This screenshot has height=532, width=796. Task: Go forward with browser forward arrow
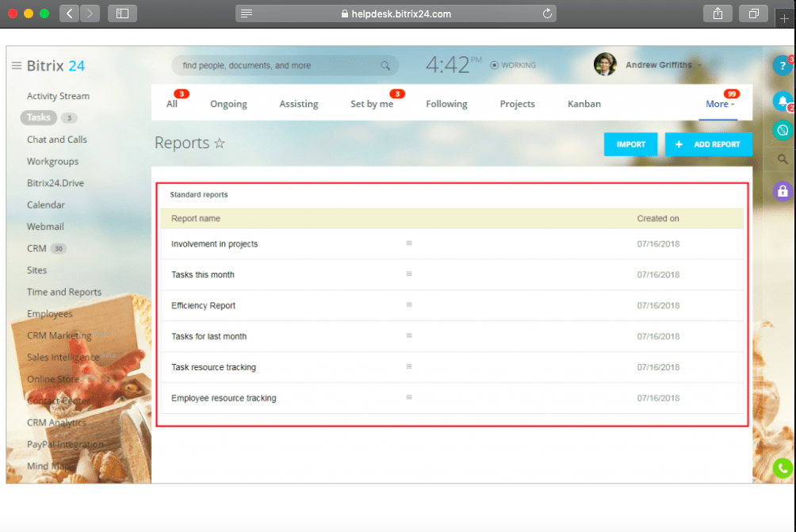90,13
